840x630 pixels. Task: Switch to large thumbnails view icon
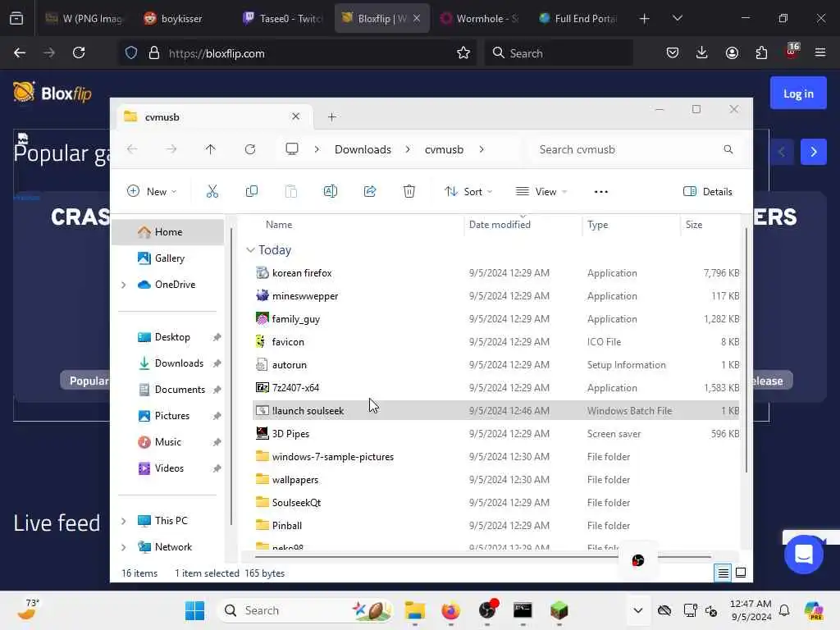[741, 573]
